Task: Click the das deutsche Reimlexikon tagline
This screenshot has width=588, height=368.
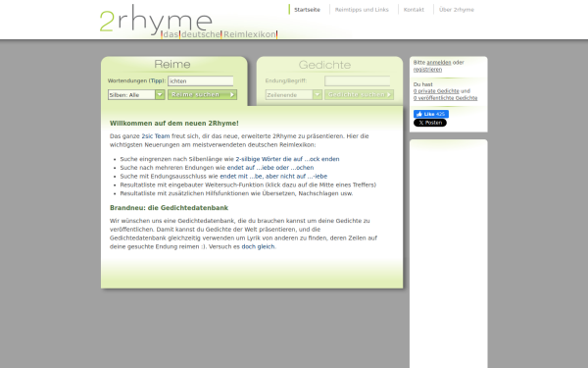Action: 220,34
